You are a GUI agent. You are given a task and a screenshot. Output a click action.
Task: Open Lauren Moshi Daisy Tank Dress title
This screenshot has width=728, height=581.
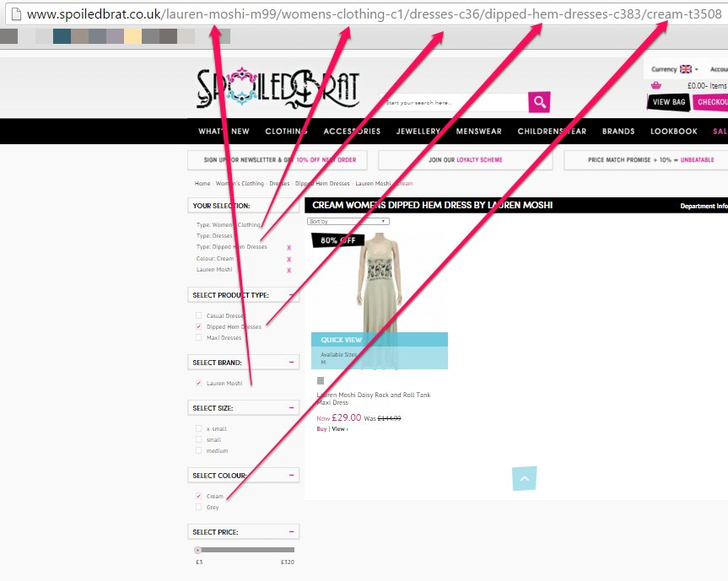374,399
